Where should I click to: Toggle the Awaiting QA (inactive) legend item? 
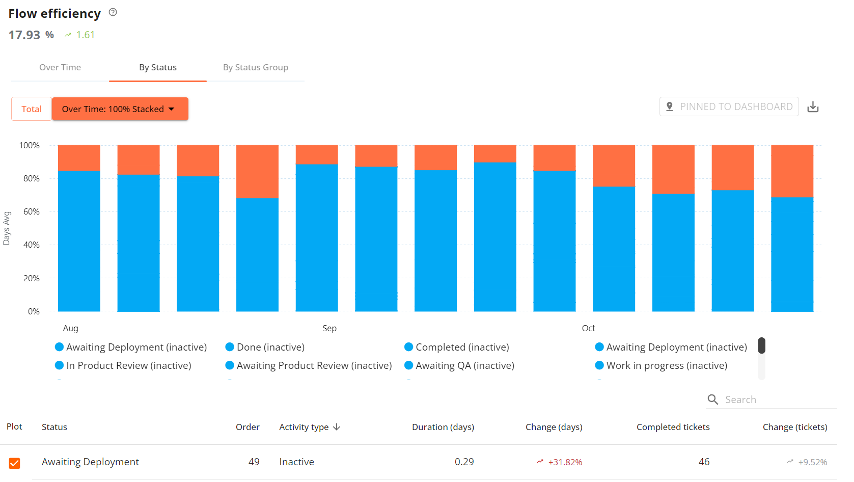click(460, 366)
